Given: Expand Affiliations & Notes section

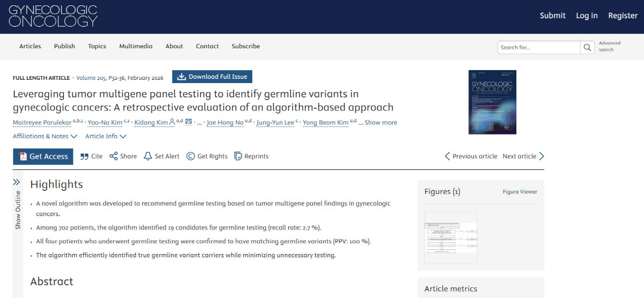Looking at the screenshot, I should tap(45, 136).
